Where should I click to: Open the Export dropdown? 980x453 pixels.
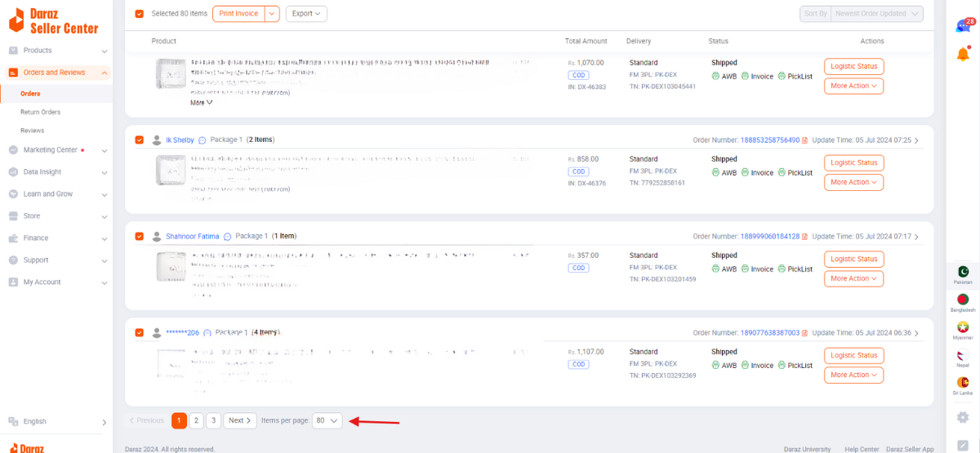tap(306, 14)
